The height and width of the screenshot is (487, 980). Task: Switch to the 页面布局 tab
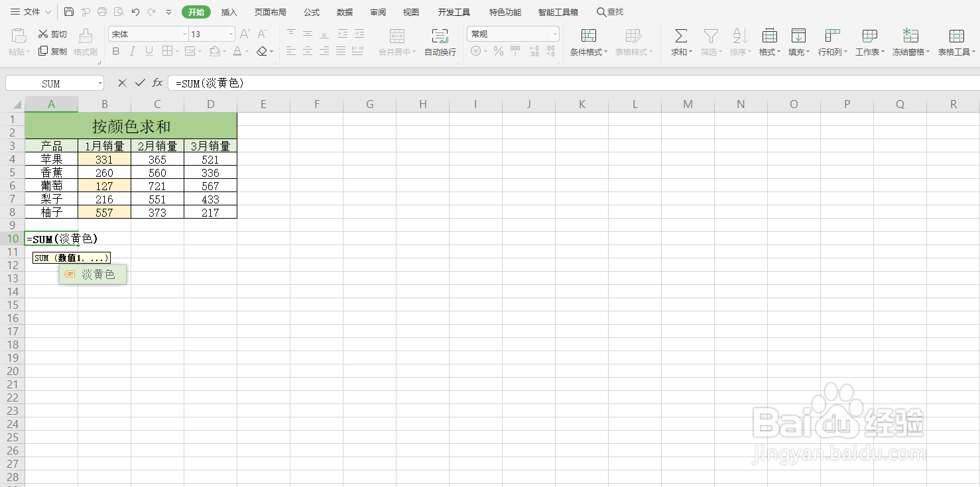(x=271, y=12)
